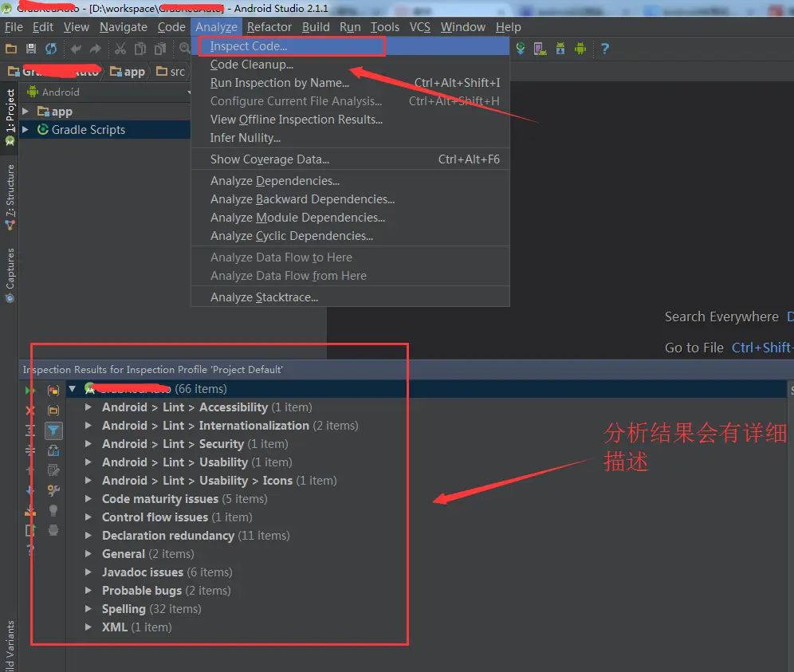Select Analyze Module Dependencies entry
Image resolution: width=794 pixels, height=672 pixels.
pos(351,218)
